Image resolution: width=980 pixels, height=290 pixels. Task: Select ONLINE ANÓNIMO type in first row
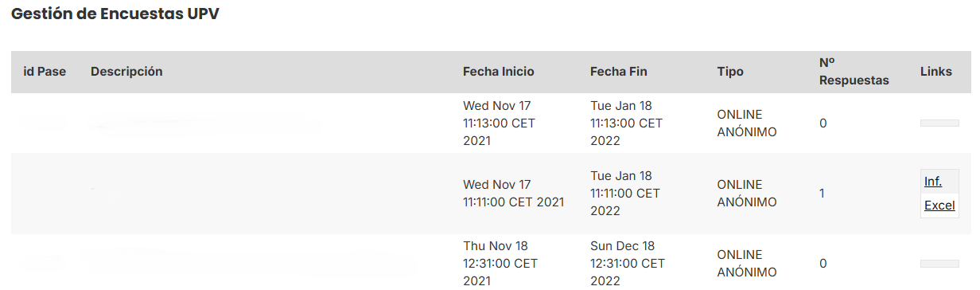[x=747, y=123]
